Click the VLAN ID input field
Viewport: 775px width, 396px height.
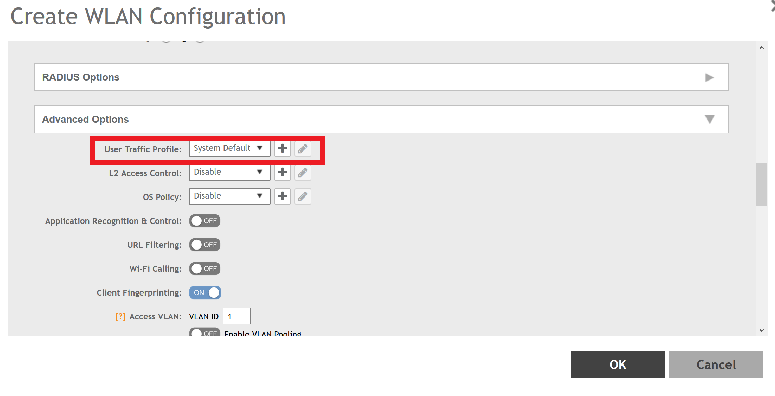click(x=237, y=316)
